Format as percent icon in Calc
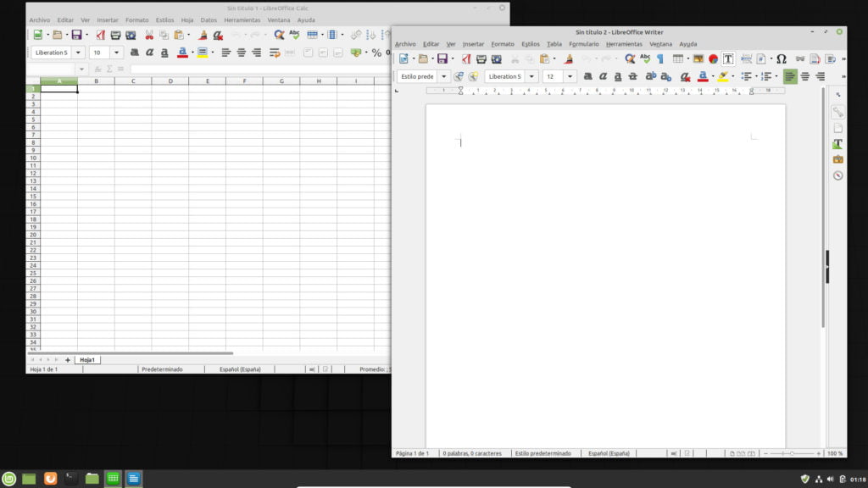This screenshot has height=488, width=868. (376, 53)
